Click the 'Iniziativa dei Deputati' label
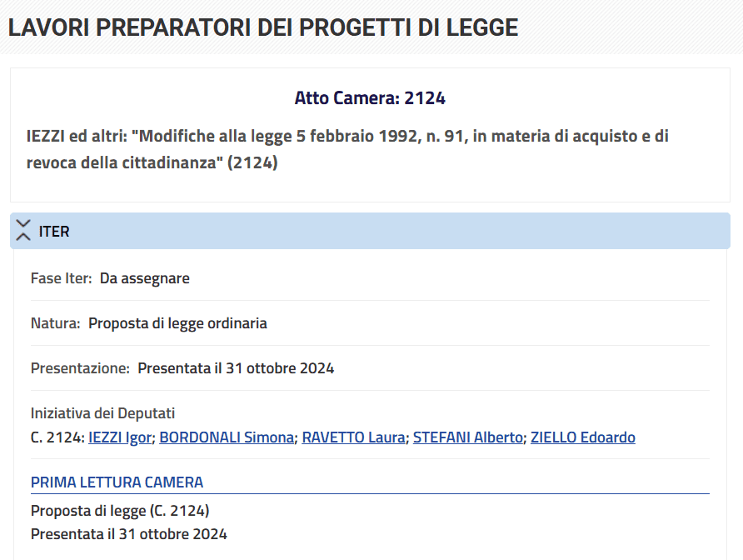Viewport: 743px width, 560px height. coord(102,413)
